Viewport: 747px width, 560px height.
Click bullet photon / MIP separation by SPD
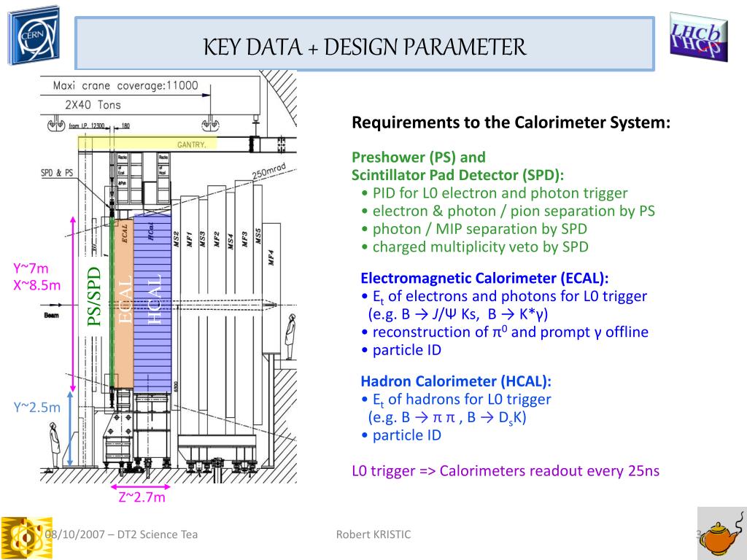click(x=474, y=229)
